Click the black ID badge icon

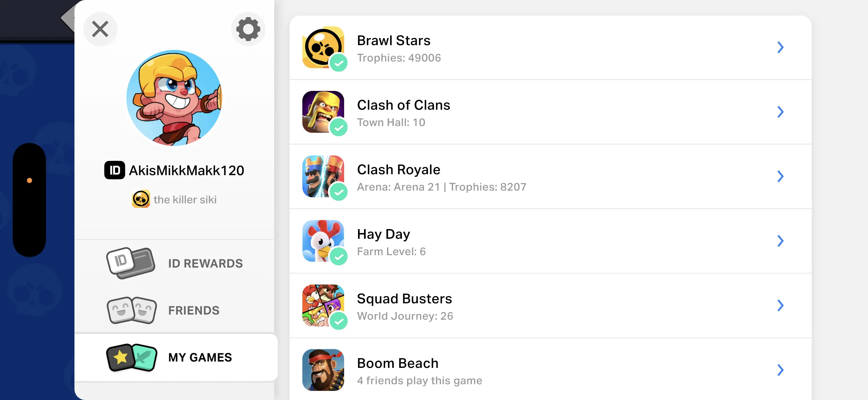click(115, 170)
